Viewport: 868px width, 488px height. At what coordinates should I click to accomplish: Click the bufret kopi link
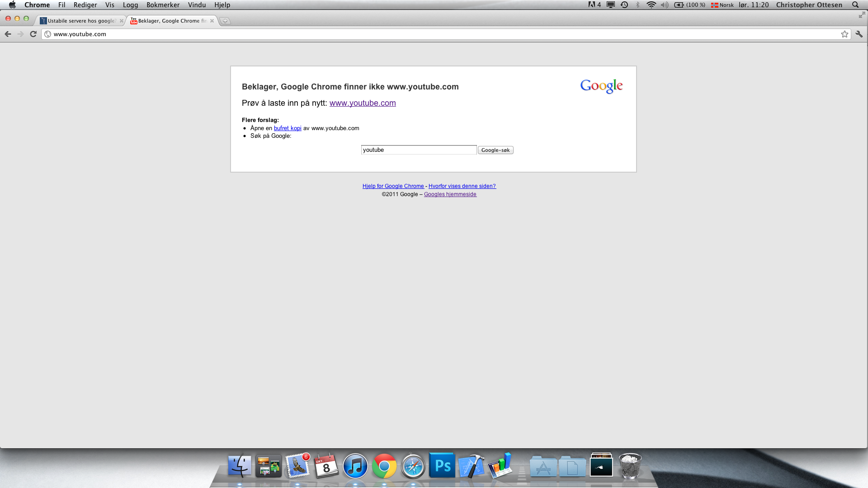(x=288, y=128)
